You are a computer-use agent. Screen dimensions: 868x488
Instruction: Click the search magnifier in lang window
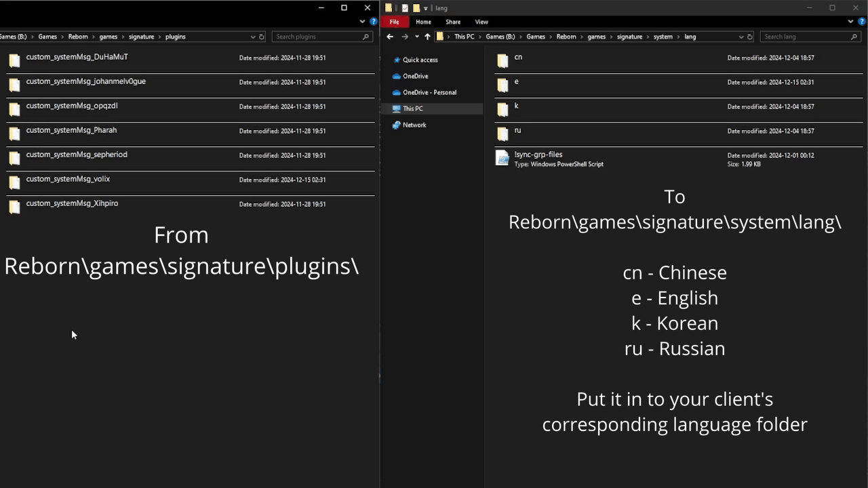click(x=854, y=37)
